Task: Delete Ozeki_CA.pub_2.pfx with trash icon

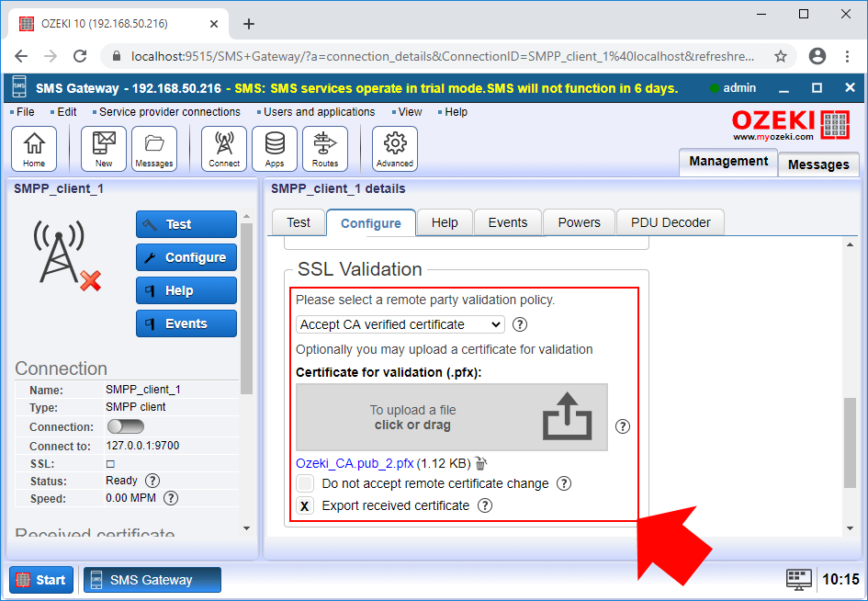Action: tap(480, 463)
